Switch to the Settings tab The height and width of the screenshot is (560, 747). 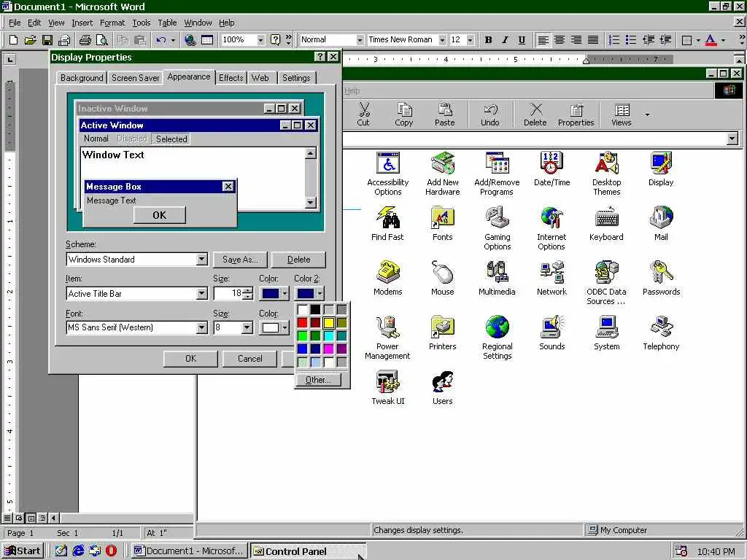point(296,77)
